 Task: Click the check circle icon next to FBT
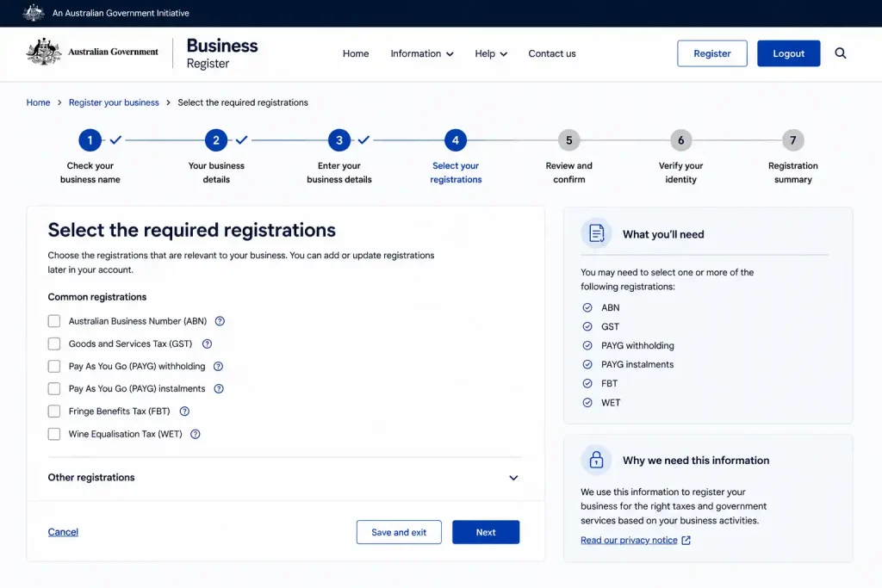point(587,383)
